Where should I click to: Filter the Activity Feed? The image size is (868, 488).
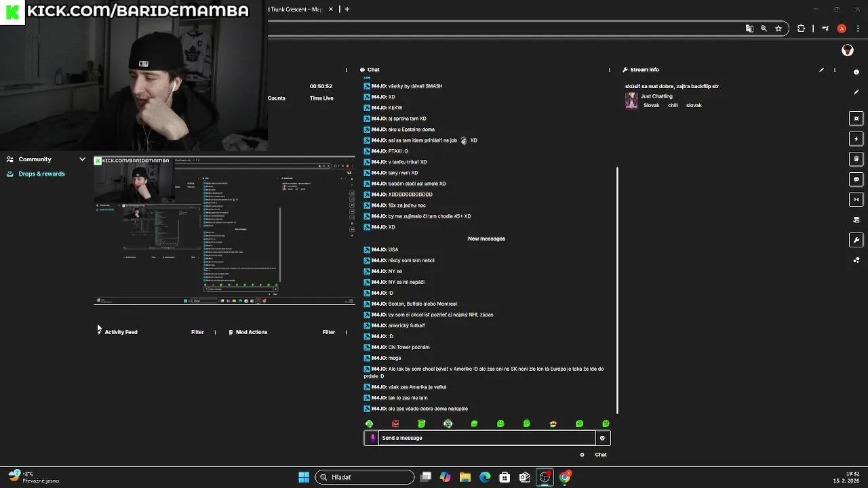point(197,332)
